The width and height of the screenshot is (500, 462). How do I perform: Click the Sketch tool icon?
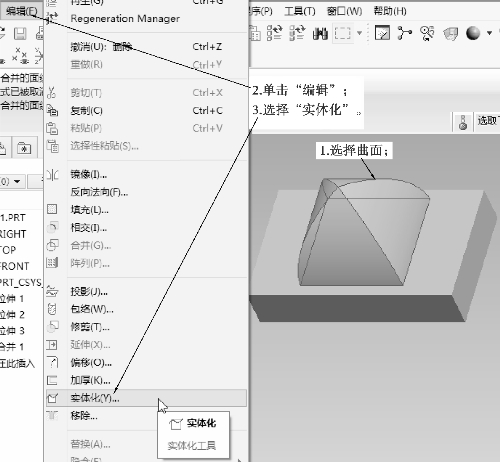(382, 33)
